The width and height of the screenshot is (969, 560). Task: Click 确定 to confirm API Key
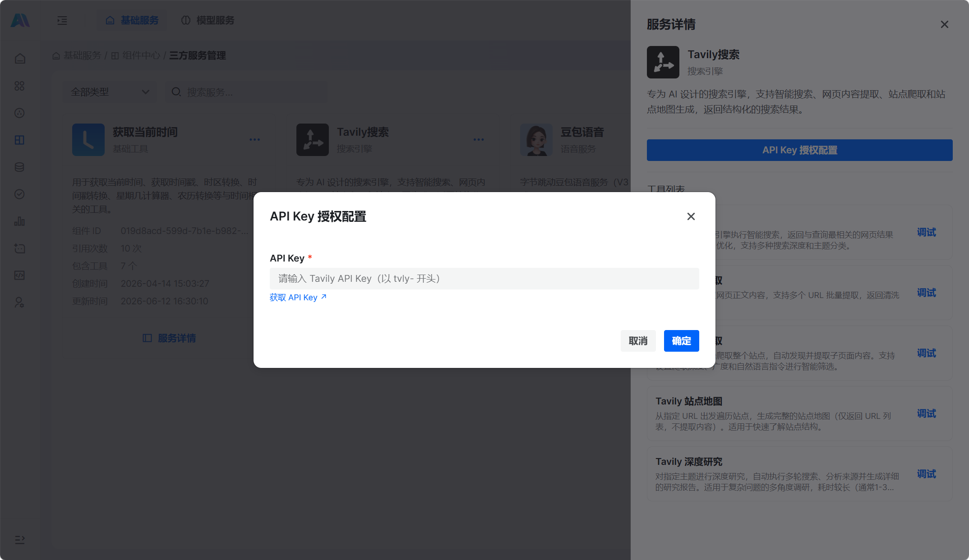click(682, 341)
